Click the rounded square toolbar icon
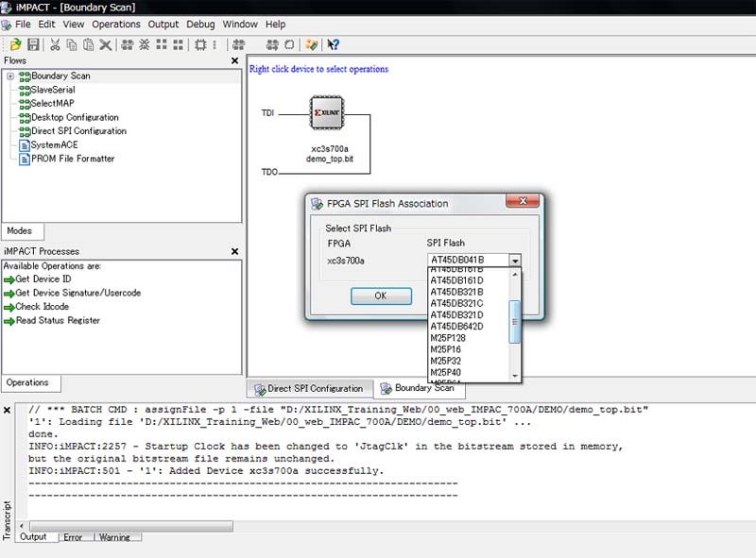The width and height of the screenshot is (756, 558). pos(289,44)
